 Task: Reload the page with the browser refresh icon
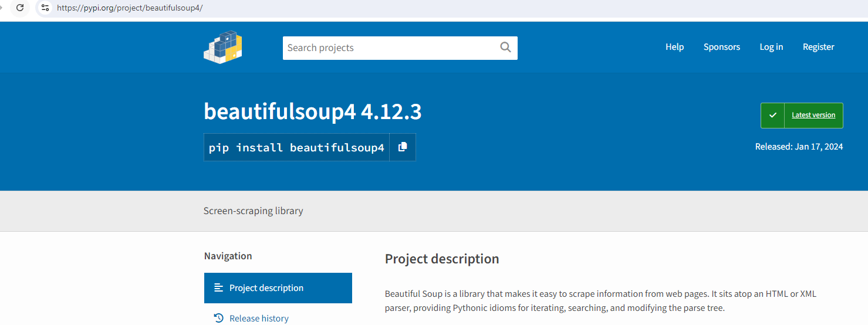(19, 8)
